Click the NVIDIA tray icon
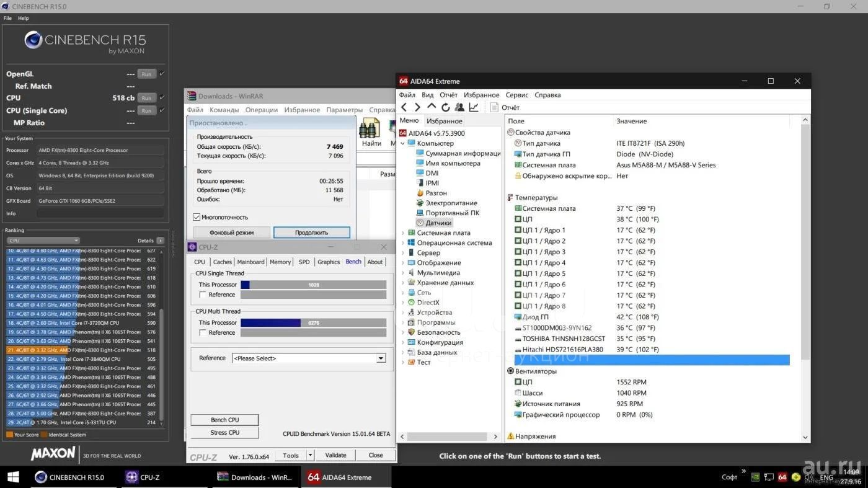Screen dimensions: 868x488 pos(755,477)
